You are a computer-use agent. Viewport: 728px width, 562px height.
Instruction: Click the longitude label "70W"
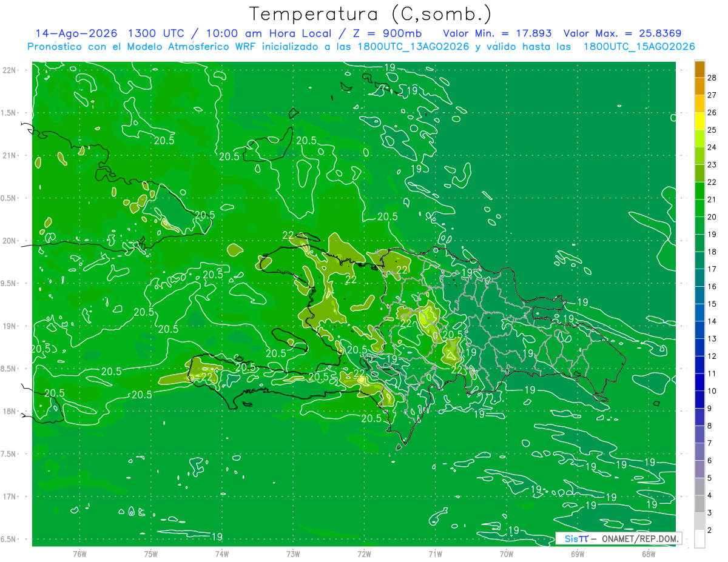tap(506, 554)
